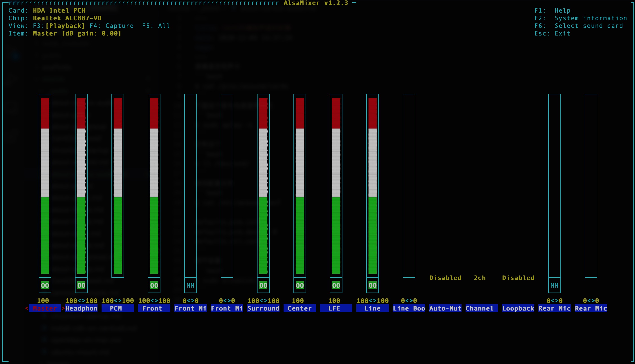This screenshot has height=364, width=635.
Task: Switch to F5 All view
Action: coord(156,26)
